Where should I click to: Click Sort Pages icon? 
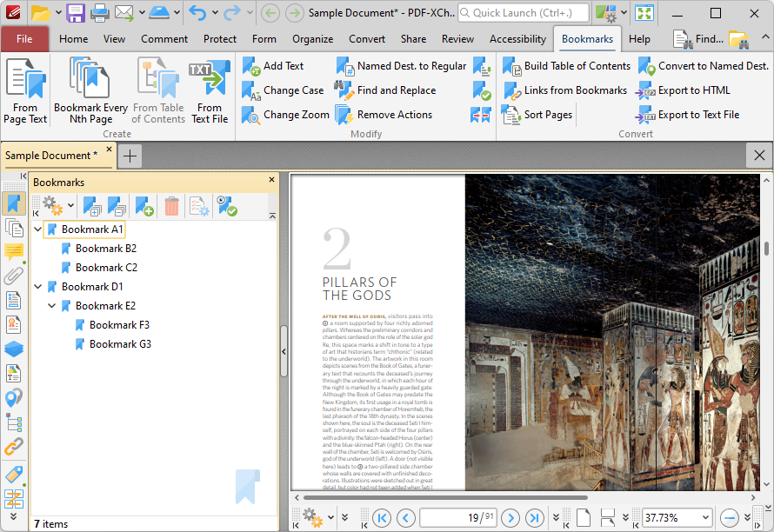pyautogui.click(x=510, y=115)
